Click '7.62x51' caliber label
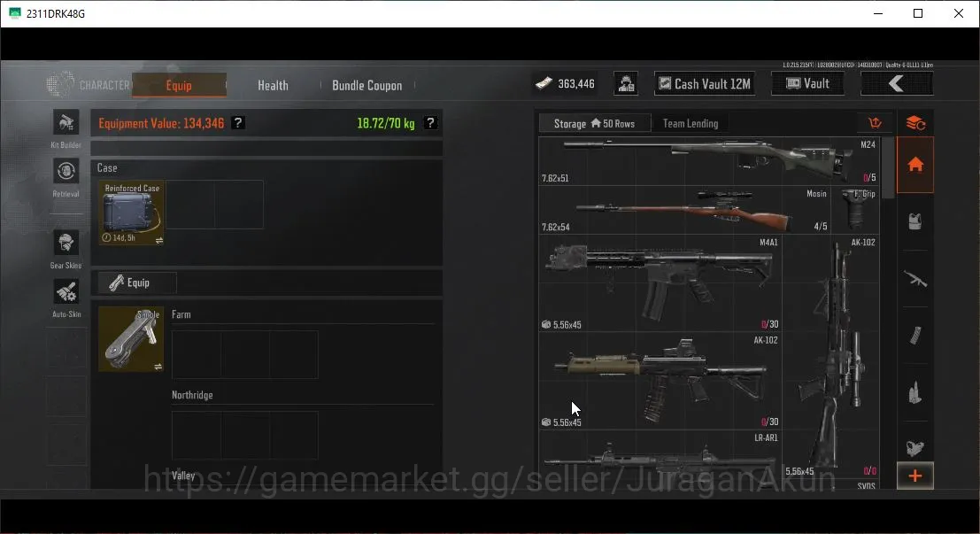 point(555,178)
